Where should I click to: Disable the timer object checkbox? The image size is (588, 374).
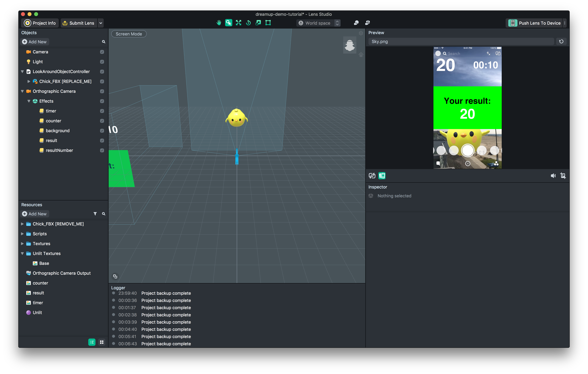coord(102,111)
